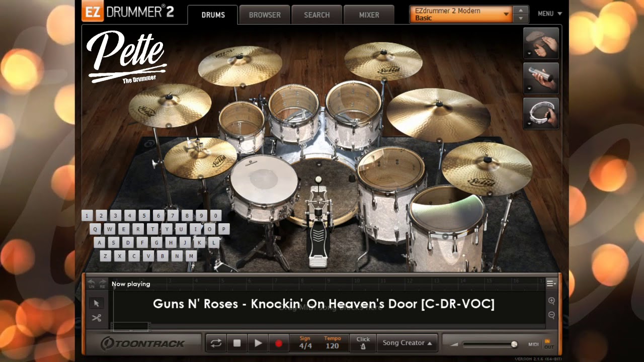
Task: Select the scissors cut tool
Action: click(97, 318)
